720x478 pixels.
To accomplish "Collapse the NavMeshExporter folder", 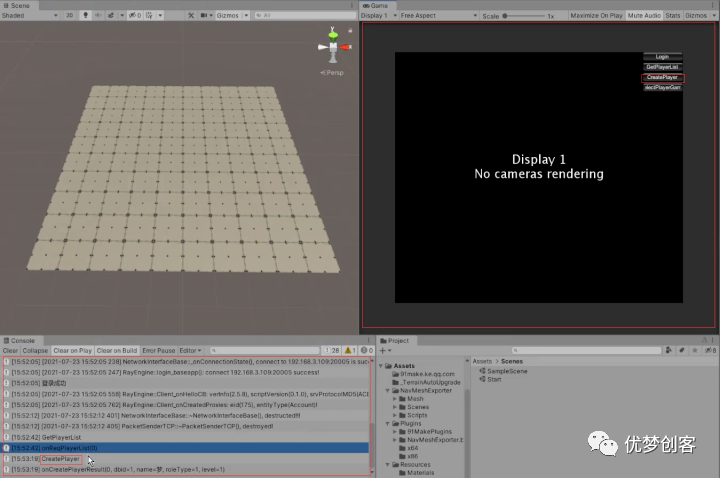I will point(388,391).
